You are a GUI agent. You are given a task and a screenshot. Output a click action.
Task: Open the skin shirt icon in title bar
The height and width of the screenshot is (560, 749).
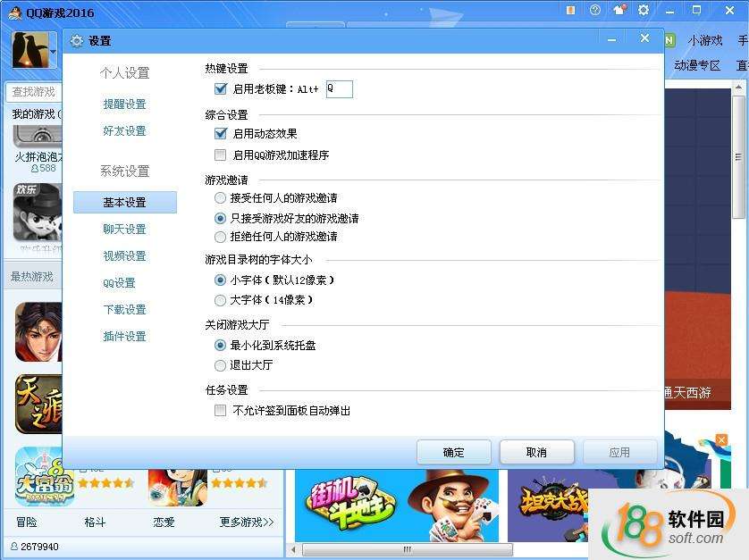pyautogui.click(x=619, y=10)
